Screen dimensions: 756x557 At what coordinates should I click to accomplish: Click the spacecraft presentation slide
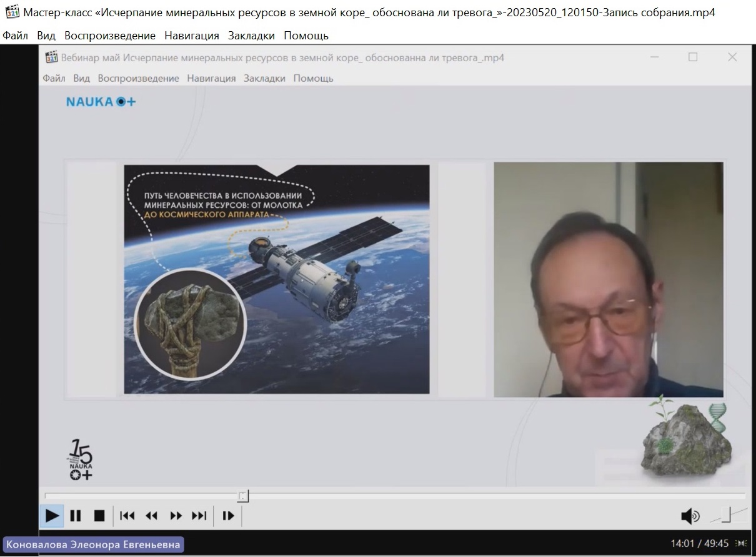pyautogui.click(x=277, y=279)
